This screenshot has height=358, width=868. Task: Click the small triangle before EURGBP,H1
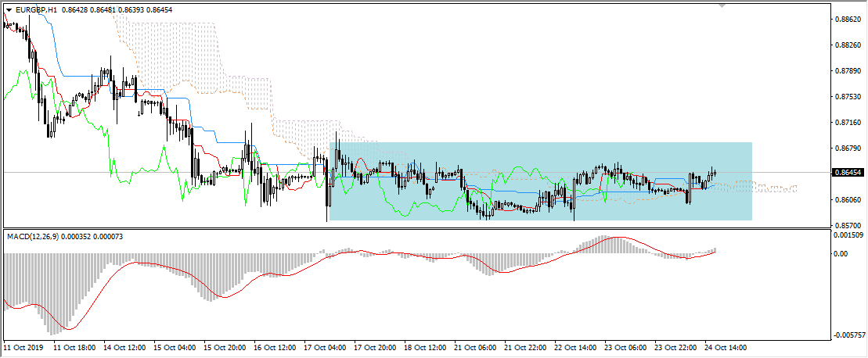9,9
